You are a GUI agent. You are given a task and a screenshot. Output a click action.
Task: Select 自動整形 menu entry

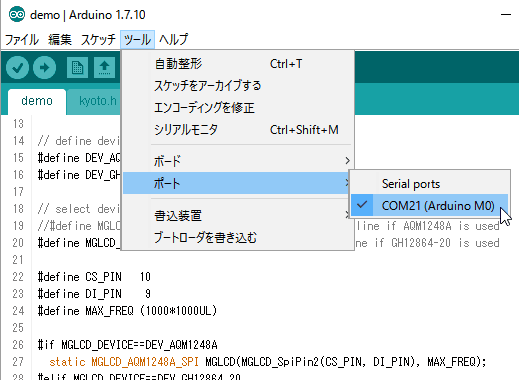pyautogui.click(x=238, y=64)
